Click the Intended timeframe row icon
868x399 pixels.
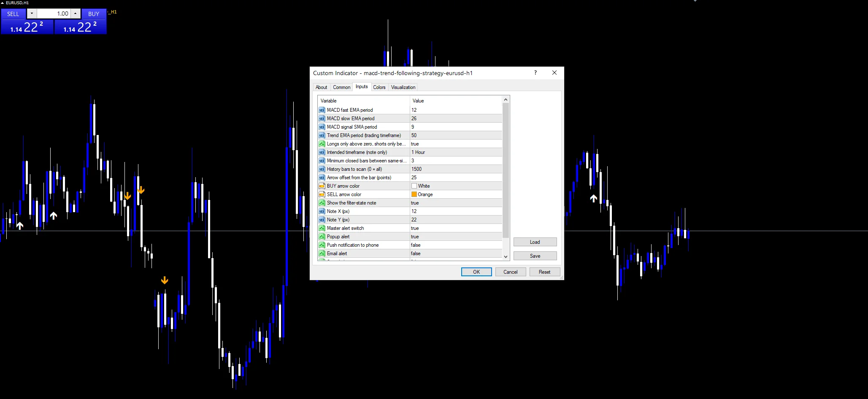click(322, 152)
